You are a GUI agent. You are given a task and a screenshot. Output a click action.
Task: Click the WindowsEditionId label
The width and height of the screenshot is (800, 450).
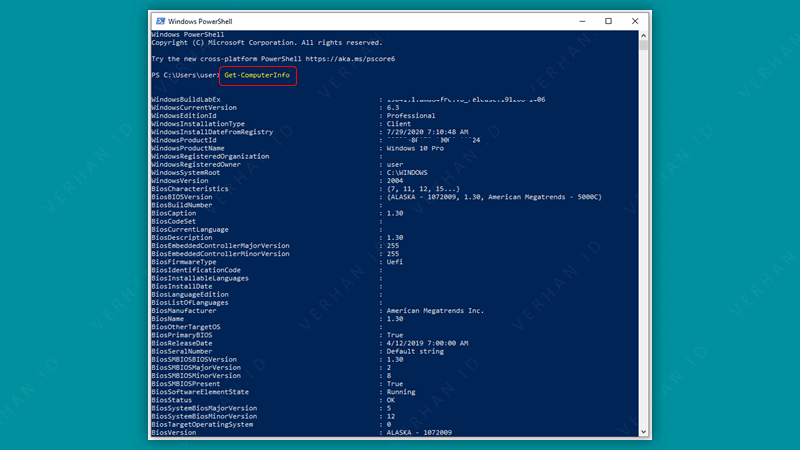pos(184,116)
